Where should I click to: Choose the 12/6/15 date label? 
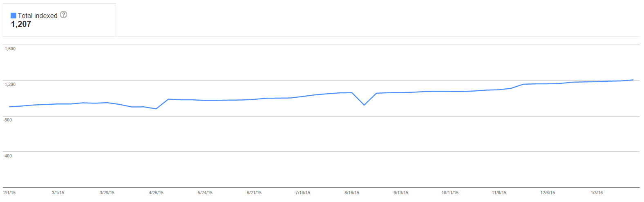tap(548, 193)
